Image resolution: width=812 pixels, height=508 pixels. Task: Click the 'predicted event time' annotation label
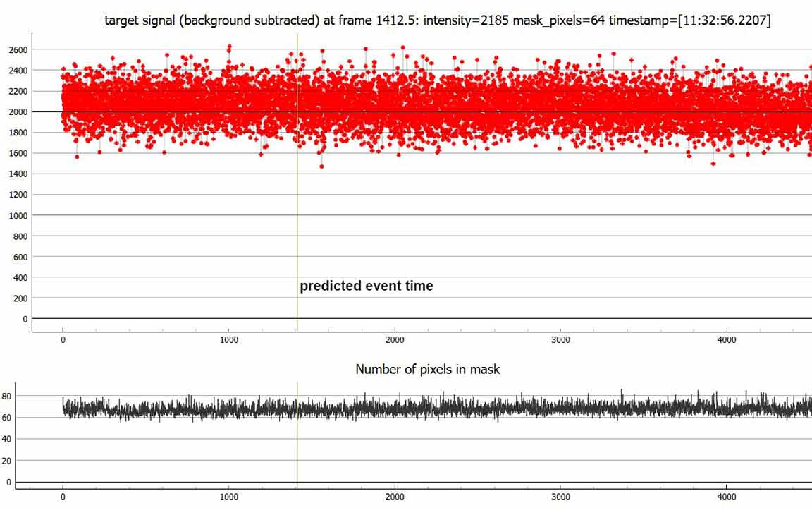click(366, 286)
